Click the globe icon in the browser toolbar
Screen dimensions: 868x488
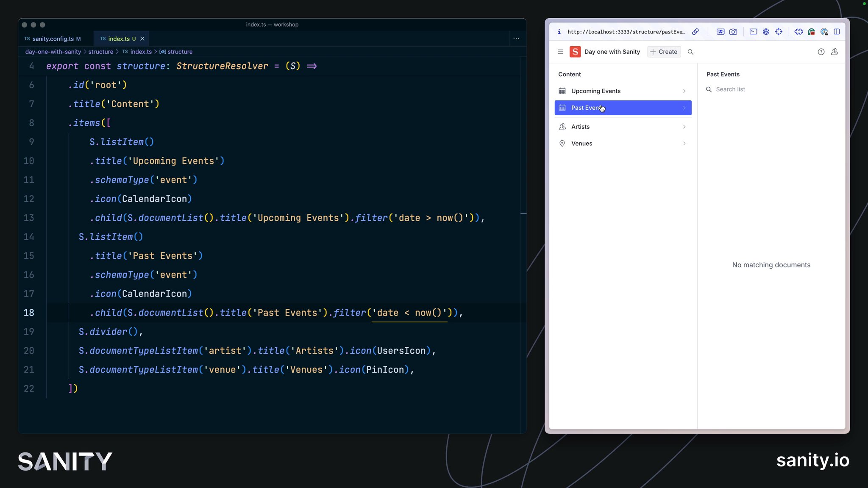pyautogui.click(x=766, y=32)
